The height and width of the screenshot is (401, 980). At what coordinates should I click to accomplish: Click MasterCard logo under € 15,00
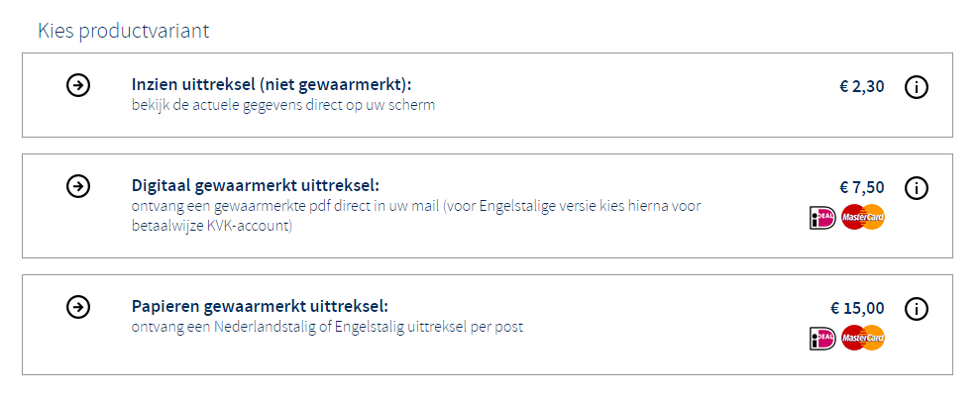tap(862, 338)
